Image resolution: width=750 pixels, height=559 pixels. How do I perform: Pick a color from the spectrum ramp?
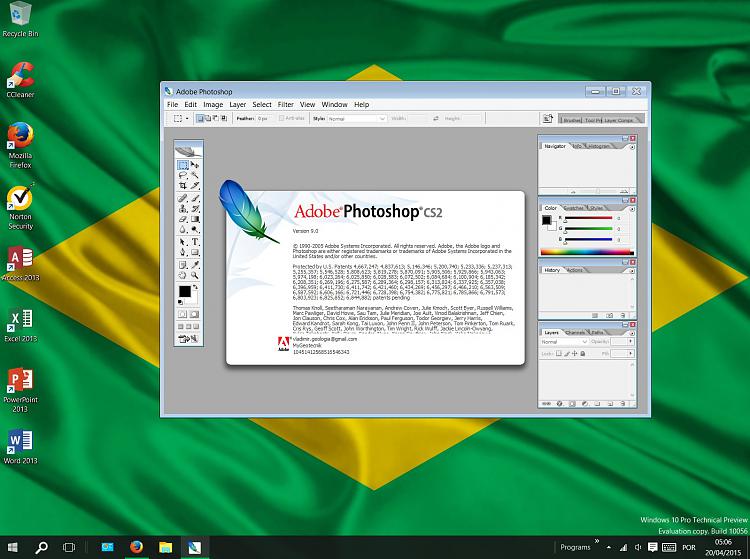pos(587,252)
